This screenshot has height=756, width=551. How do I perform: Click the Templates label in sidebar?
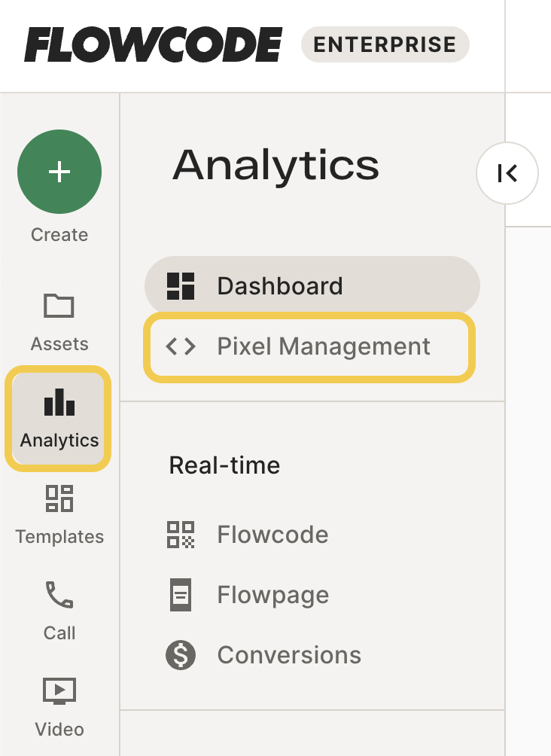pos(59,537)
